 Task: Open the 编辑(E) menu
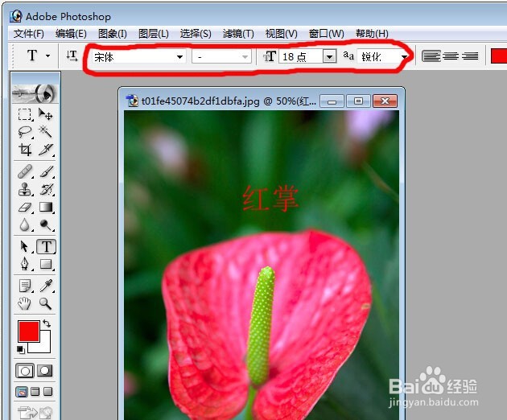tap(71, 33)
